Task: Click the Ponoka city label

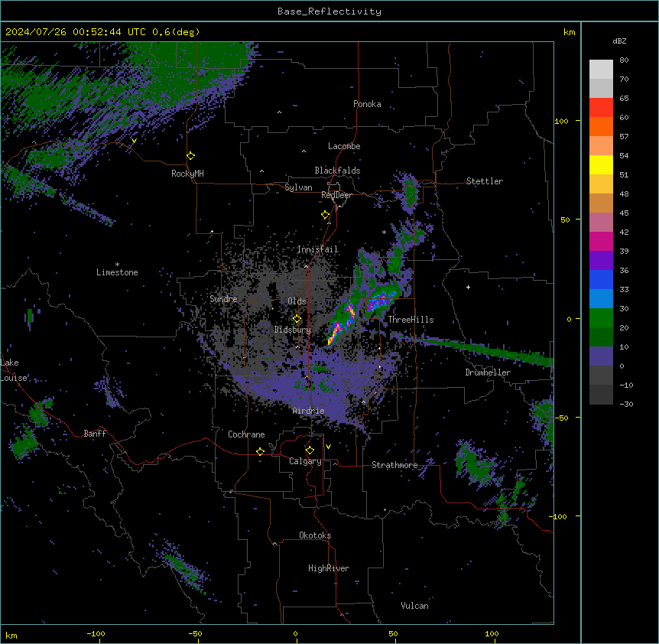Action: 367,104
